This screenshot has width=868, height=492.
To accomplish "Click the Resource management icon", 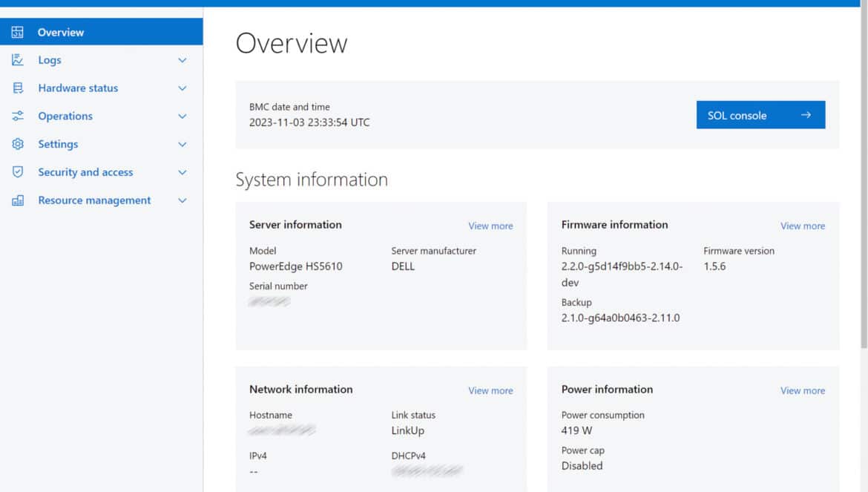I will [18, 200].
